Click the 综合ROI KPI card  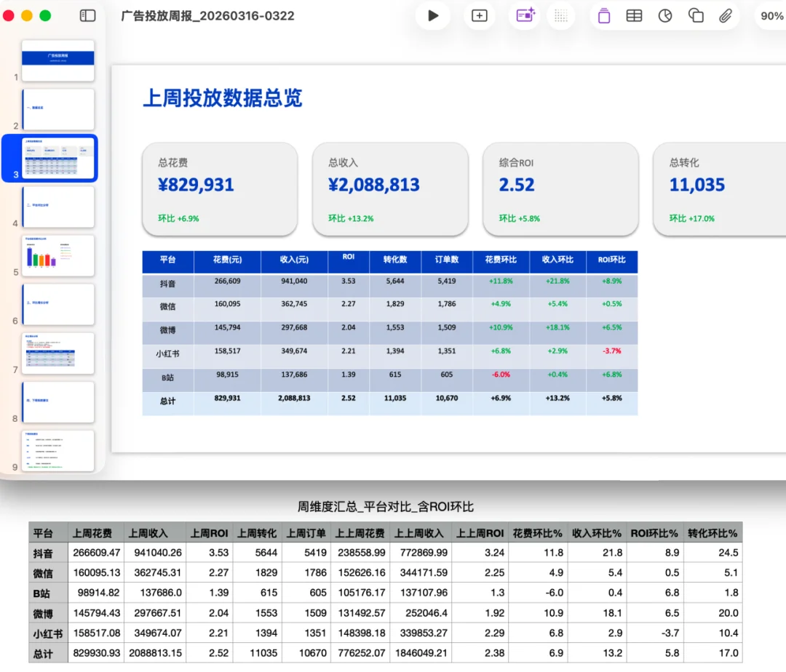(560, 188)
